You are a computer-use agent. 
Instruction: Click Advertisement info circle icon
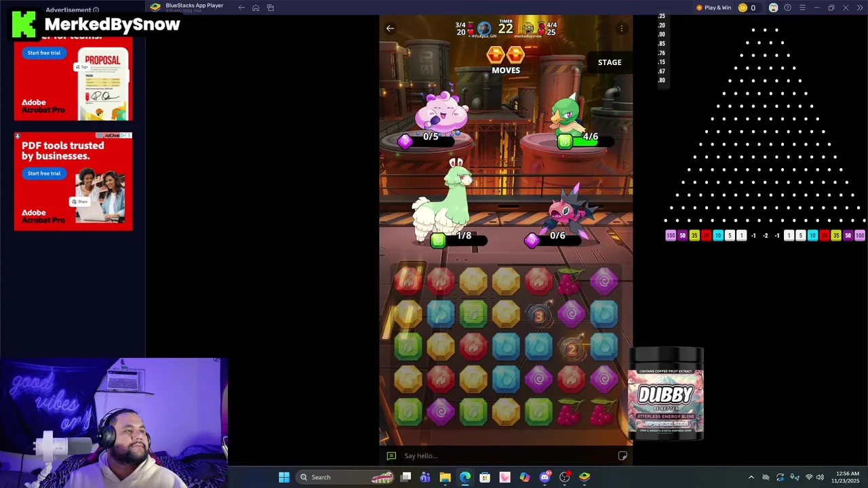click(96, 10)
